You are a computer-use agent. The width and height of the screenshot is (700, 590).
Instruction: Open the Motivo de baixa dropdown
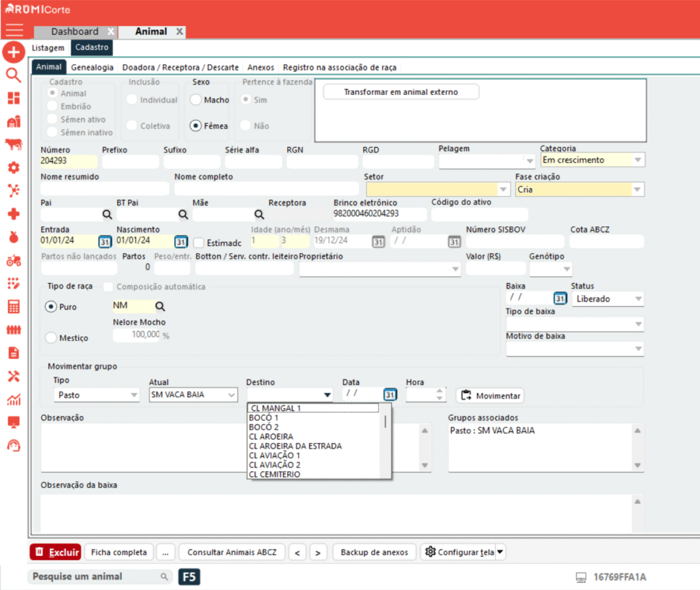coord(638,349)
